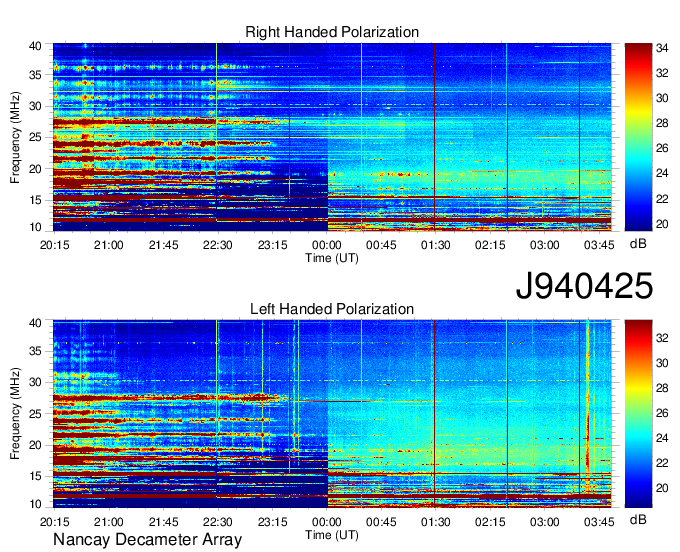
Task: Click 00:00 tick under Left Handed plot
Action: pyautogui.click(x=327, y=522)
